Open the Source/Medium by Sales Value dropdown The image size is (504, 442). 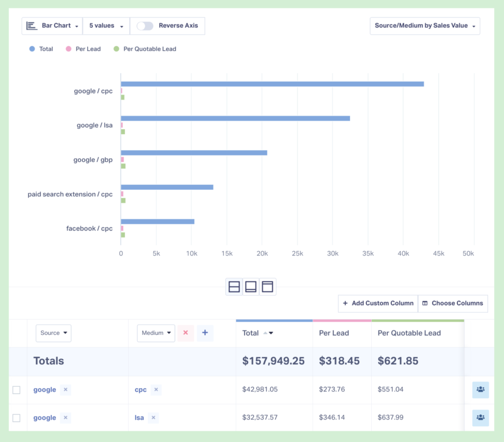coord(424,26)
